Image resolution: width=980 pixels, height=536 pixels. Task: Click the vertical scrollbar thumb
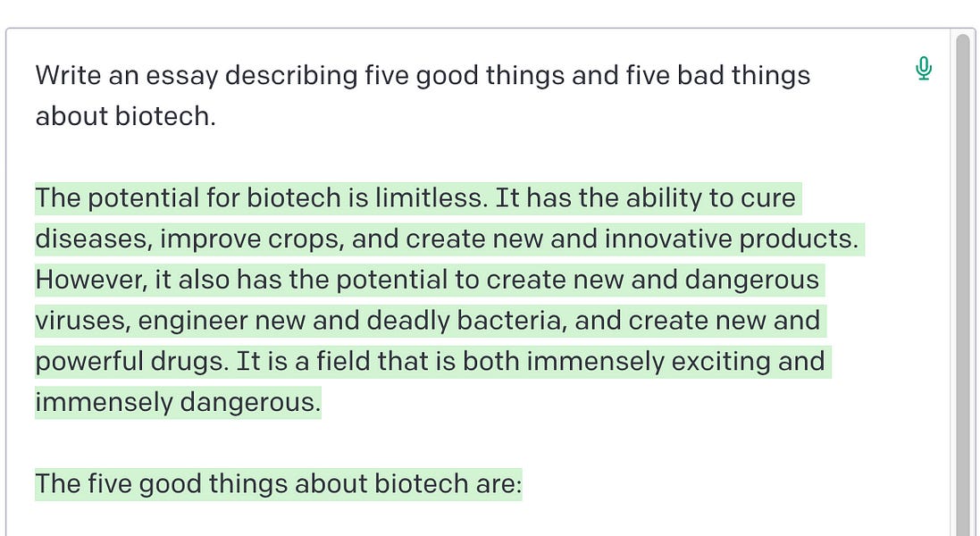[x=963, y=285]
